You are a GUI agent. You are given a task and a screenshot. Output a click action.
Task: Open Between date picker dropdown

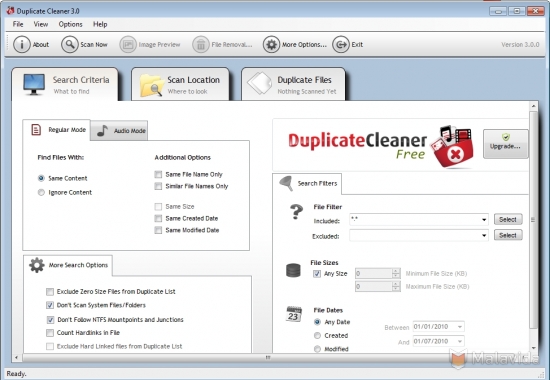[x=460, y=327]
